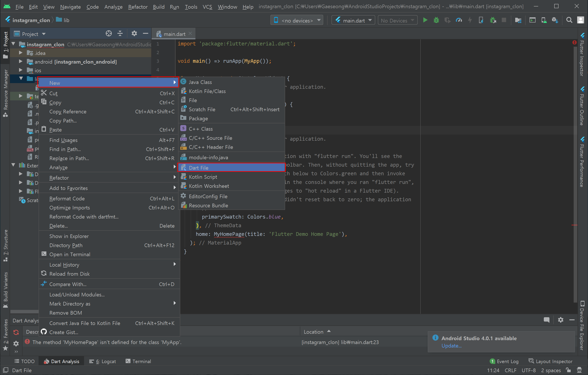This screenshot has height=375, width=588.
Task: Click the Run Anything icon
Action: (x=532, y=20)
